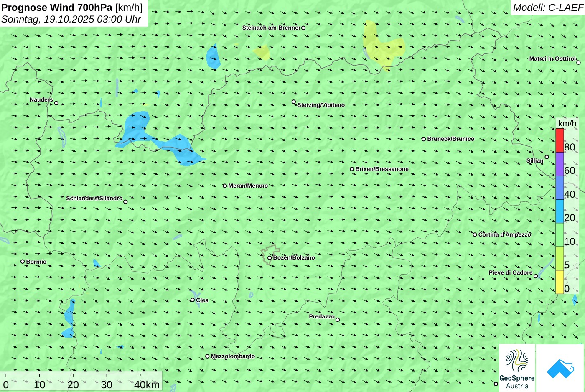Click the 'Pieve di Cadore' label text
Image resolution: width=585 pixels, height=392 pixels.
click(511, 272)
